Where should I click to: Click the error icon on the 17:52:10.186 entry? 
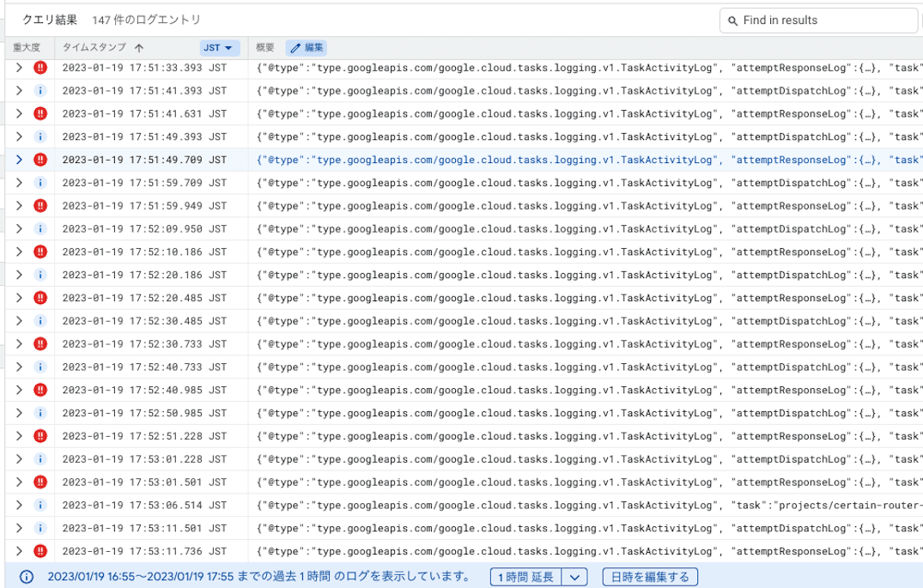tap(40, 252)
